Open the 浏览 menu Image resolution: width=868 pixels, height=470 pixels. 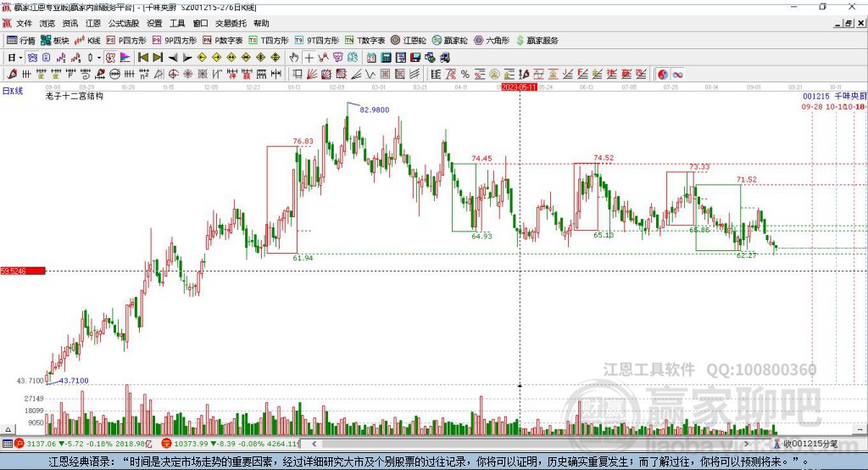pyautogui.click(x=47, y=23)
